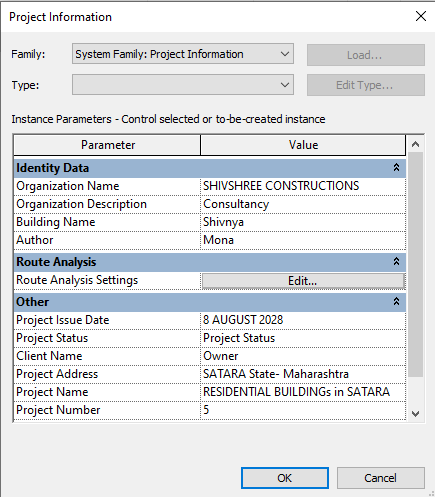The height and width of the screenshot is (497, 435).
Task: Click the scroll up arrow of parameter list
Action: [415, 144]
